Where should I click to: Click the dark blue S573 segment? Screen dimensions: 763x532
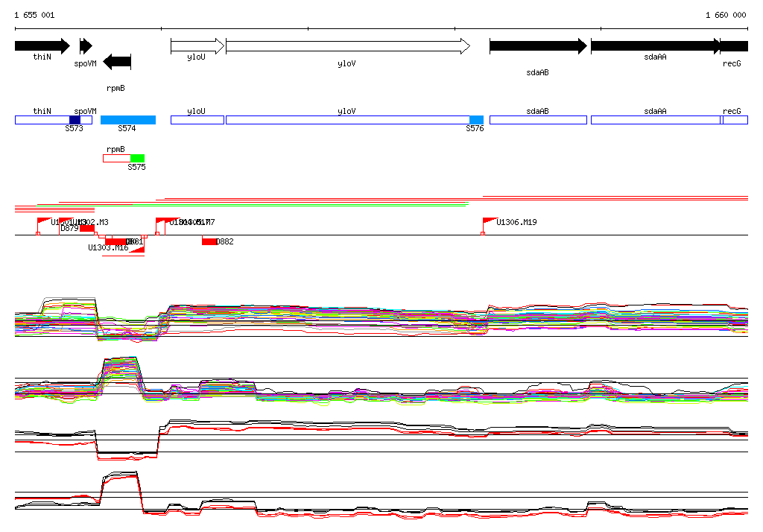(x=75, y=120)
